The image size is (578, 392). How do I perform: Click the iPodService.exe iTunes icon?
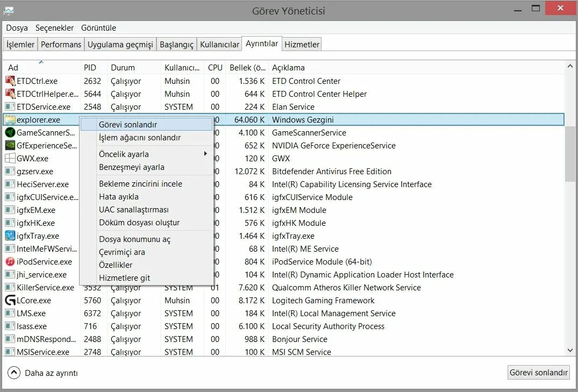(x=10, y=261)
